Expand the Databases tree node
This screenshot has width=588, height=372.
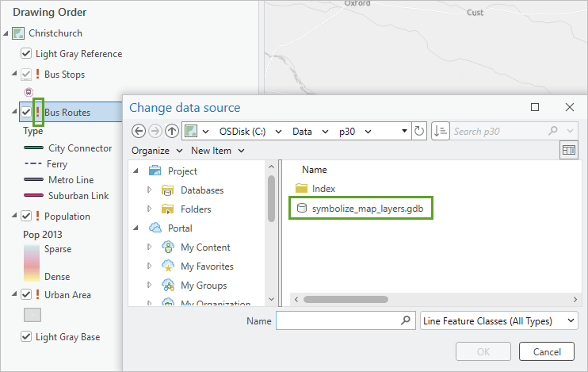149,190
